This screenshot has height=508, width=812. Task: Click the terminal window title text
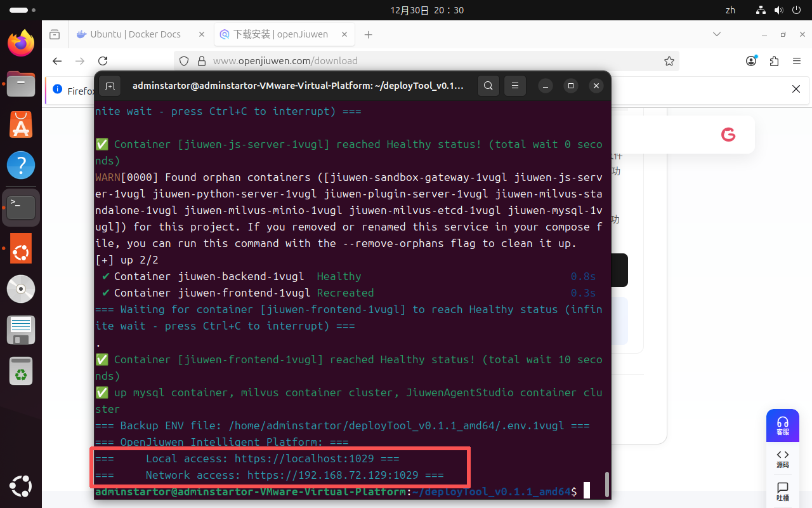298,86
